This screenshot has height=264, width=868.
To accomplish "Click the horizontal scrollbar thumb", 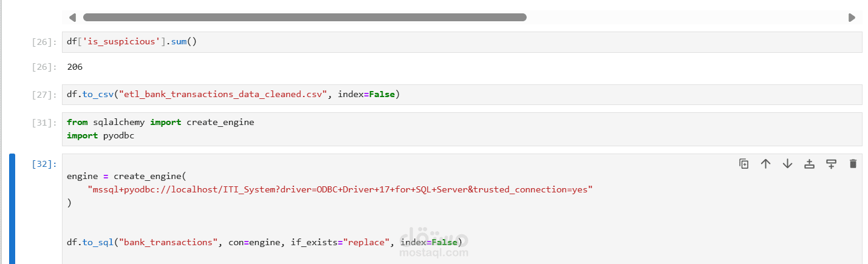I will tap(304, 18).
